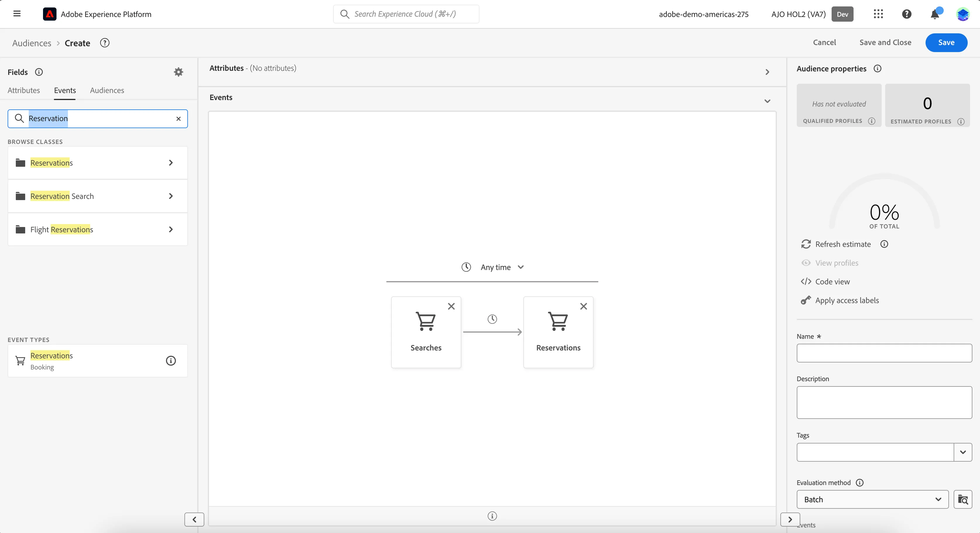Open the help question mark icon
Screen dimensions: 980x533
point(907,14)
